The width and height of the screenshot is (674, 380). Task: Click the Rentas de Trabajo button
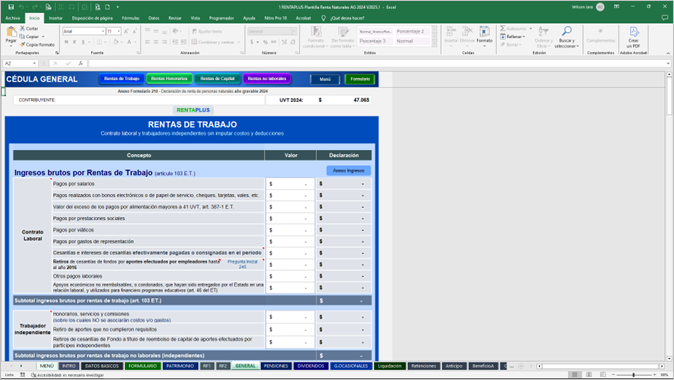122,79
